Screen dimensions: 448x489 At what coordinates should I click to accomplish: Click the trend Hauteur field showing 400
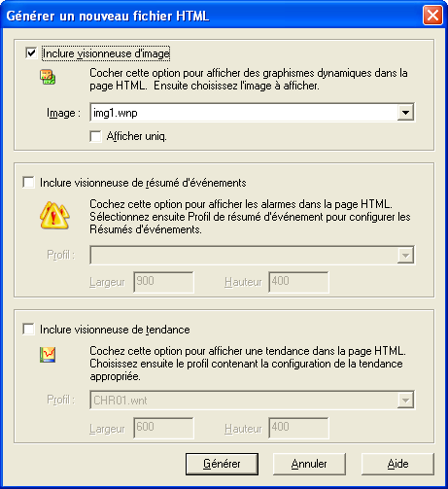click(x=298, y=428)
